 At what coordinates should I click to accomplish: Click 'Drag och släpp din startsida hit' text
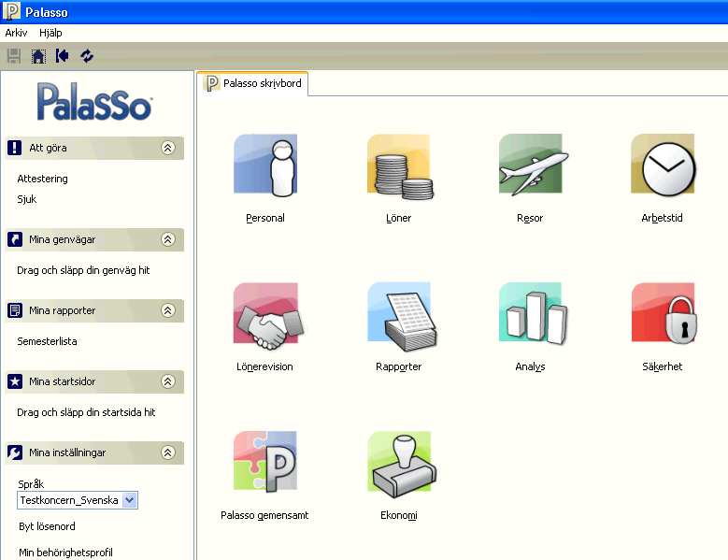click(86, 412)
